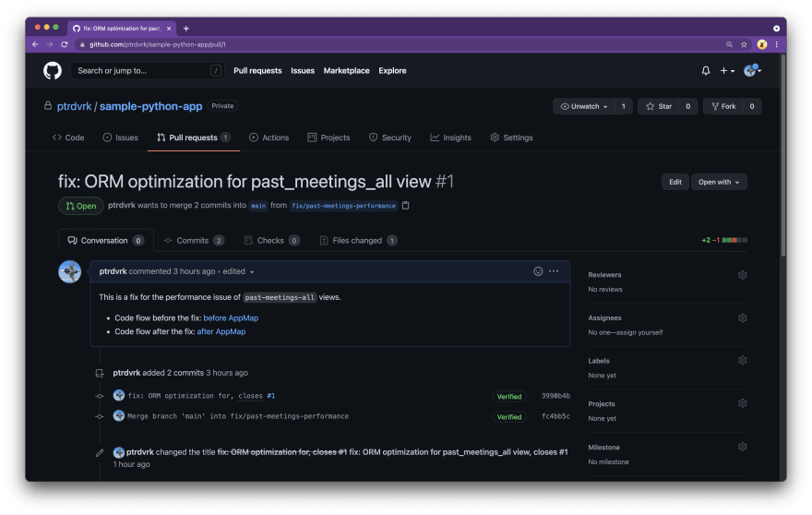The image size is (812, 515).
Task: Open Pull requests in top navigation
Action: coord(257,71)
